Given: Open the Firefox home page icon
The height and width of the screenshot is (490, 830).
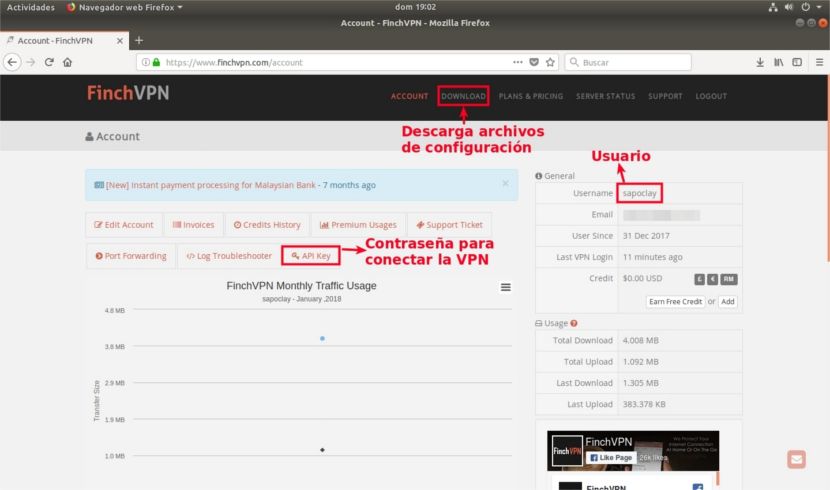Looking at the screenshot, I should (x=67, y=62).
